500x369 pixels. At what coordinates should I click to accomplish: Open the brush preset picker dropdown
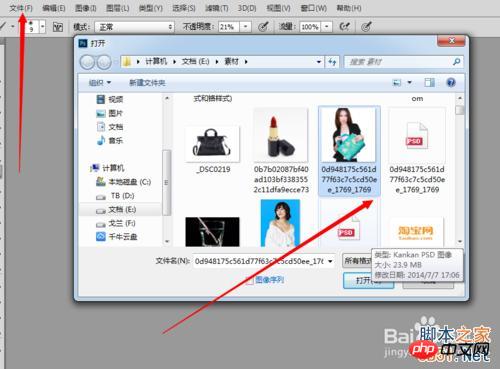pos(42,27)
